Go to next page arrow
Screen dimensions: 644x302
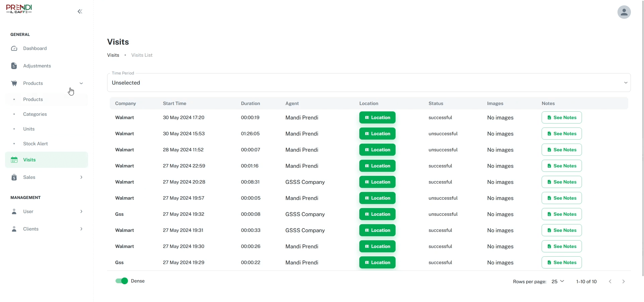(624, 282)
